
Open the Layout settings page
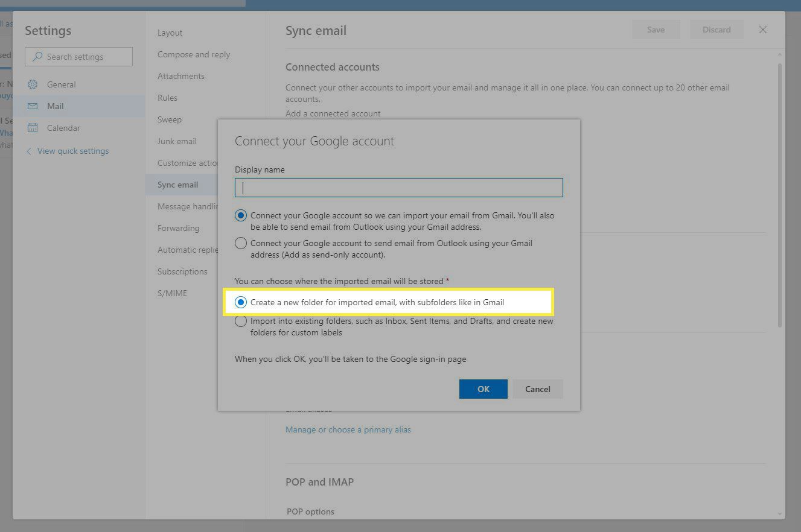(x=170, y=33)
